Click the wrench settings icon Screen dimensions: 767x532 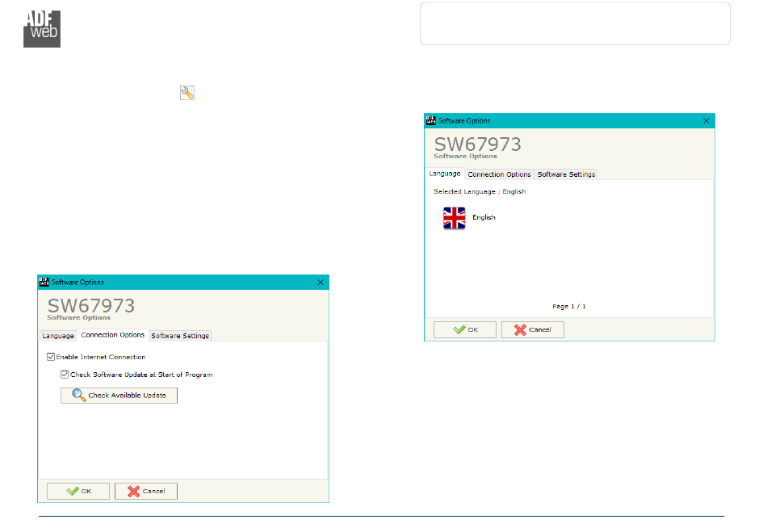click(187, 93)
